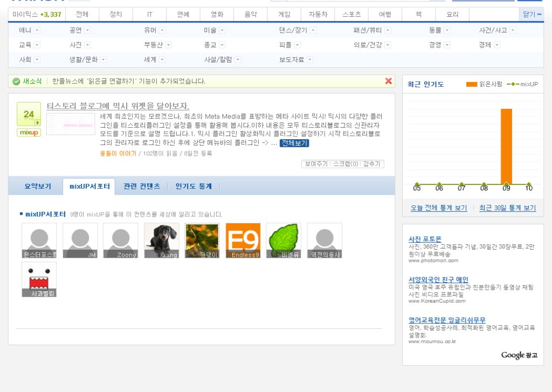
Task: Open the 유머 dropdown arrow
Action: pos(162,30)
